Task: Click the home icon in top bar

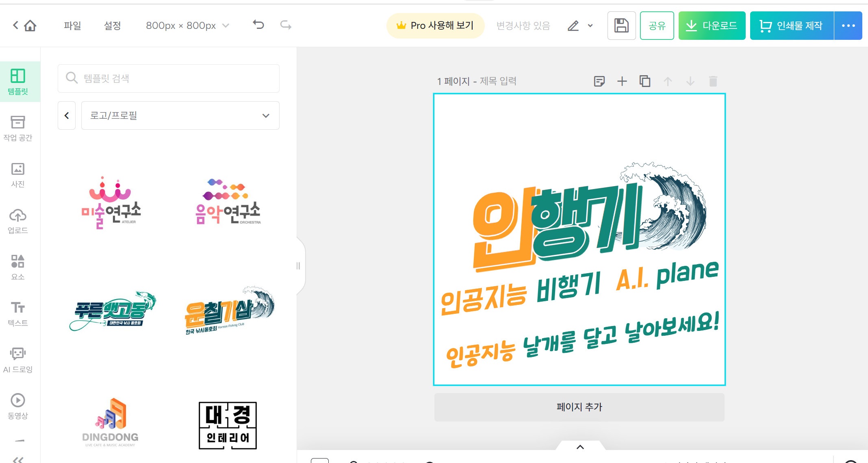Action: coord(30,26)
